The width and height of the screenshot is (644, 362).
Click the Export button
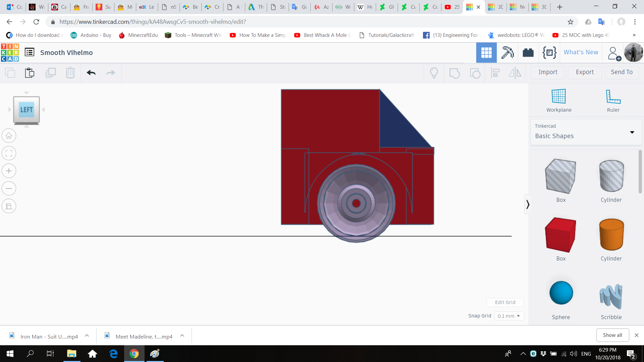pyautogui.click(x=585, y=72)
